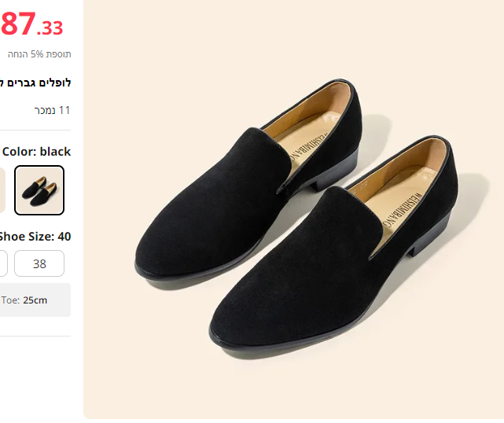Select the cut-off size button left of 38
The image size is (504, 423).
tap(3, 263)
